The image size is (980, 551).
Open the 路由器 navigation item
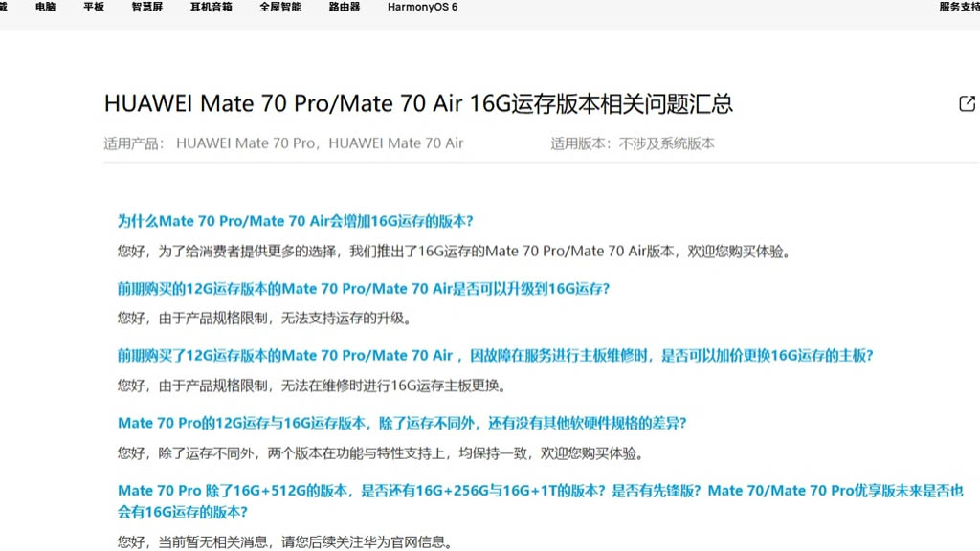[x=345, y=7]
